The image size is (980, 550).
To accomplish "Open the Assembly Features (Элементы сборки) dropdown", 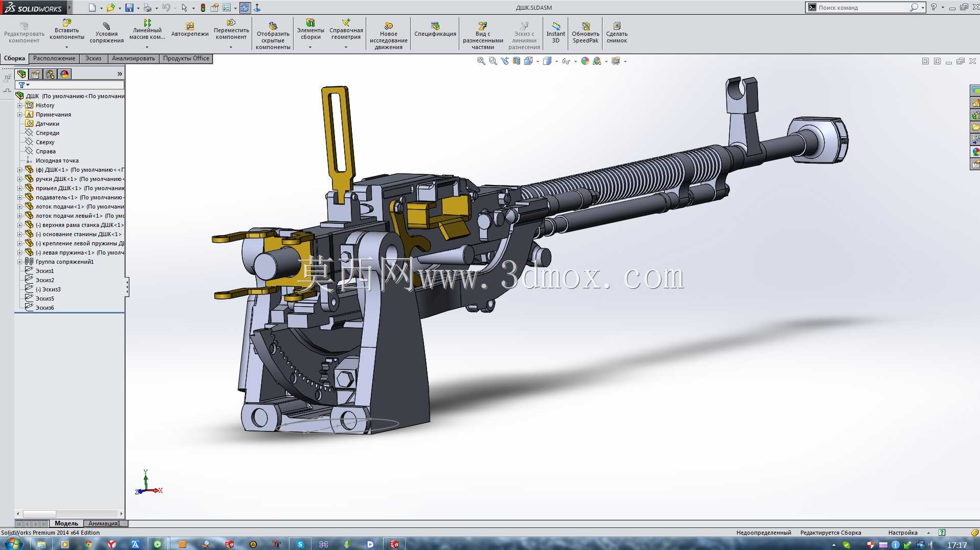I will pyautogui.click(x=310, y=47).
